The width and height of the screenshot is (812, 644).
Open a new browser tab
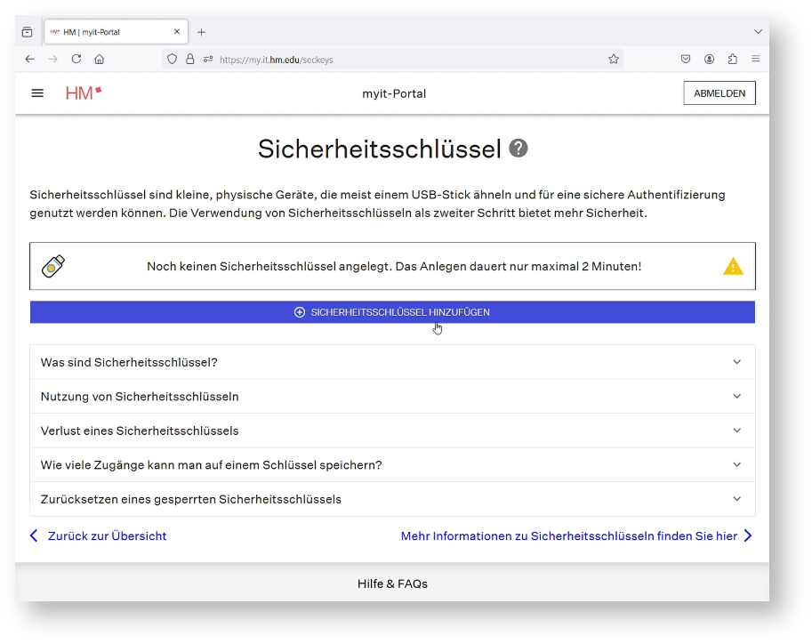pyautogui.click(x=201, y=32)
